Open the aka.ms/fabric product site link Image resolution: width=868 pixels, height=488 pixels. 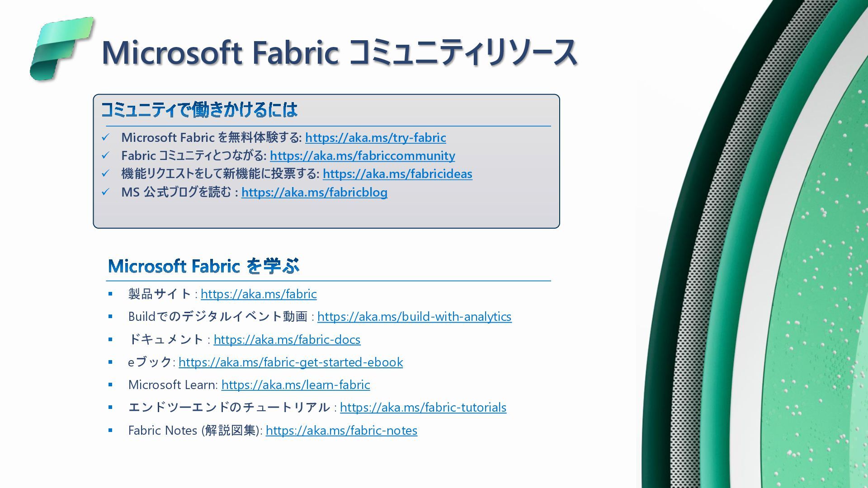259,294
